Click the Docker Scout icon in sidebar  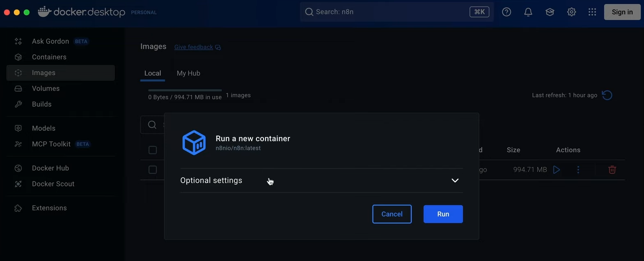coord(18,184)
